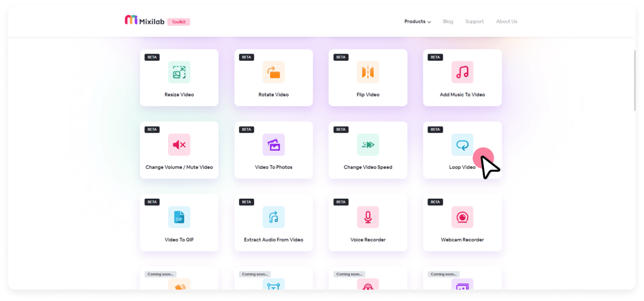The height and width of the screenshot is (301, 644).
Task: Select the About Us menu item
Action: pyautogui.click(x=506, y=21)
